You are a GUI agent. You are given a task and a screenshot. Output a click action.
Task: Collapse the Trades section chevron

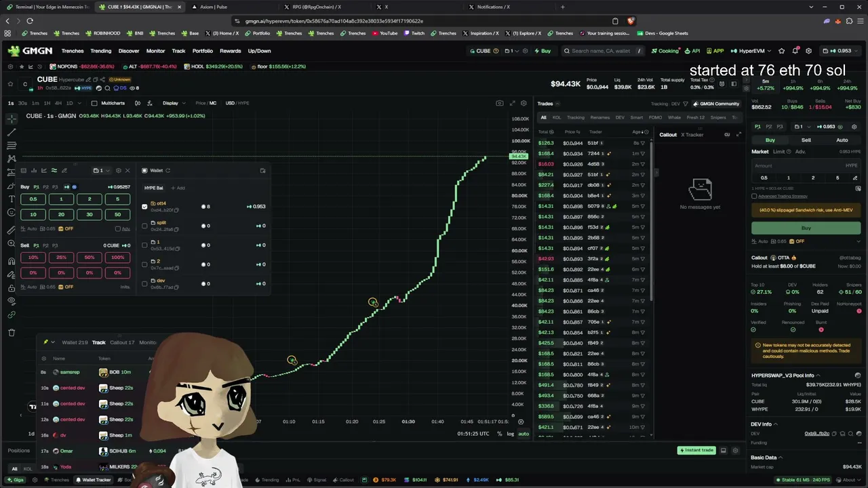pos(558,104)
